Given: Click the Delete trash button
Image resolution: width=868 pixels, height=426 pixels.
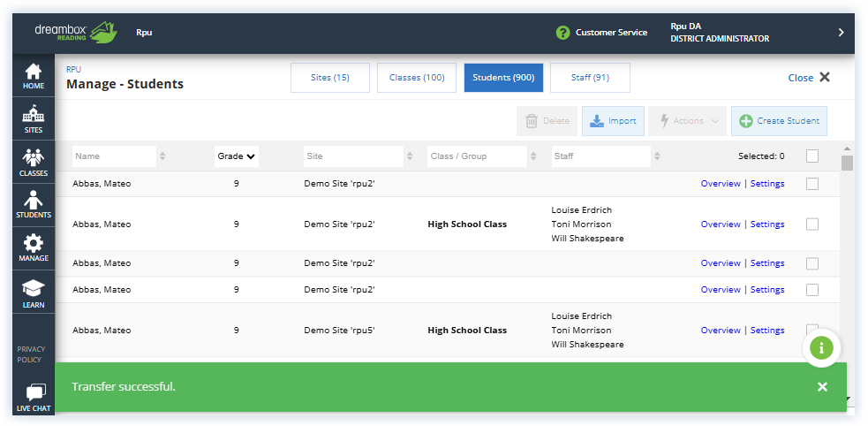Looking at the screenshot, I should coord(547,121).
